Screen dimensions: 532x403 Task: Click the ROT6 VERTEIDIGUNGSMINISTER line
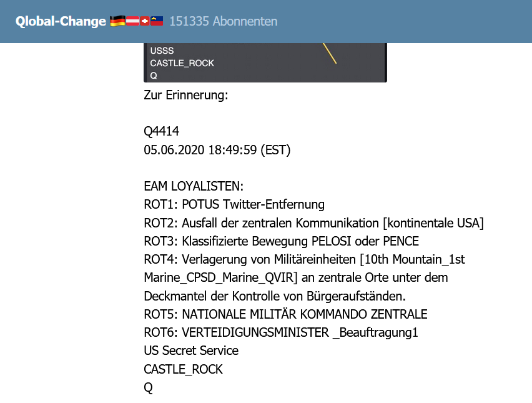tap(280, 332)
